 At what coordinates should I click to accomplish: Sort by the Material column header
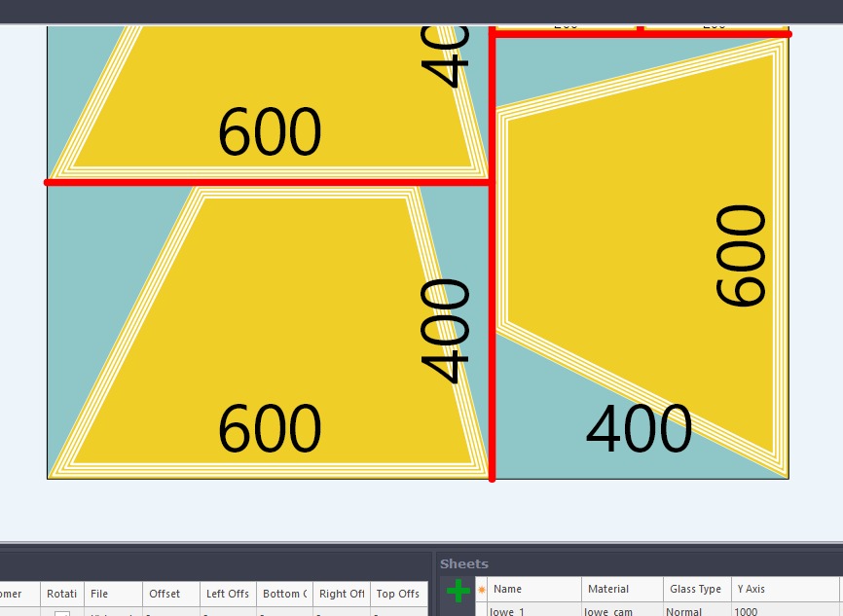coord(621,589)
